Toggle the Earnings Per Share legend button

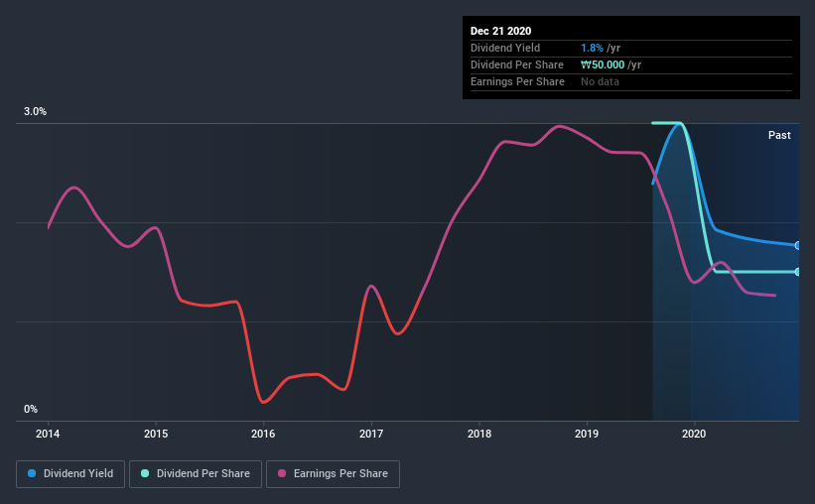pyautogui.click(x=333, y=474)
